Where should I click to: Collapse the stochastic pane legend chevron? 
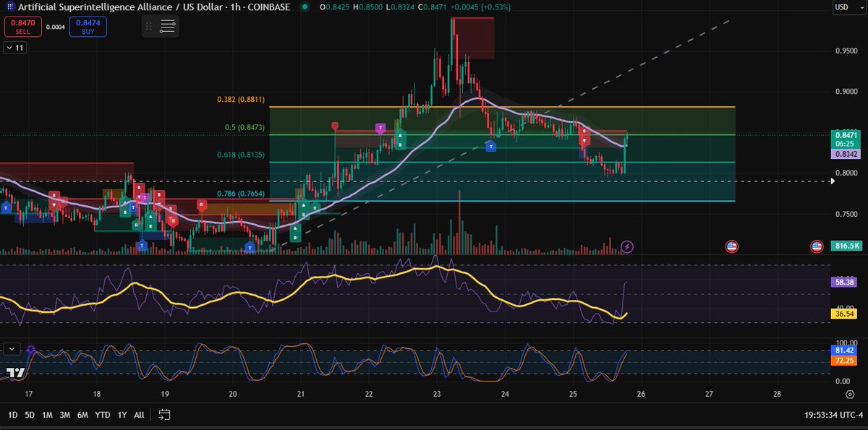click(x=12, y=348)
